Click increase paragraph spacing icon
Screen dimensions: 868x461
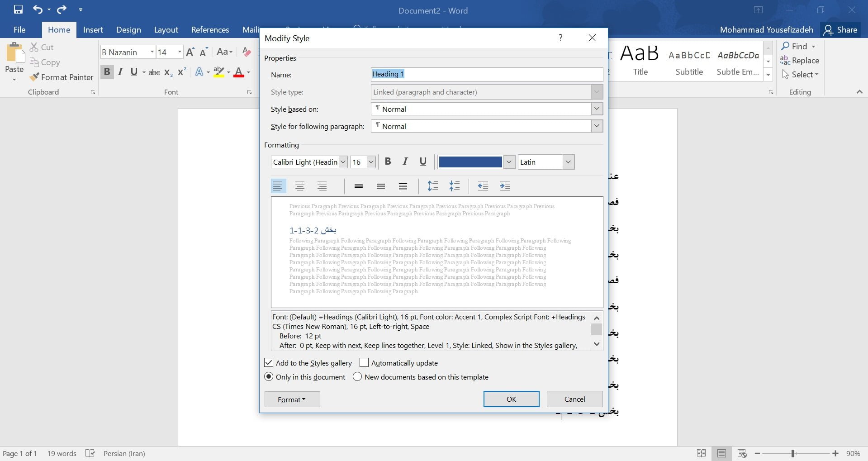point(432,186)
